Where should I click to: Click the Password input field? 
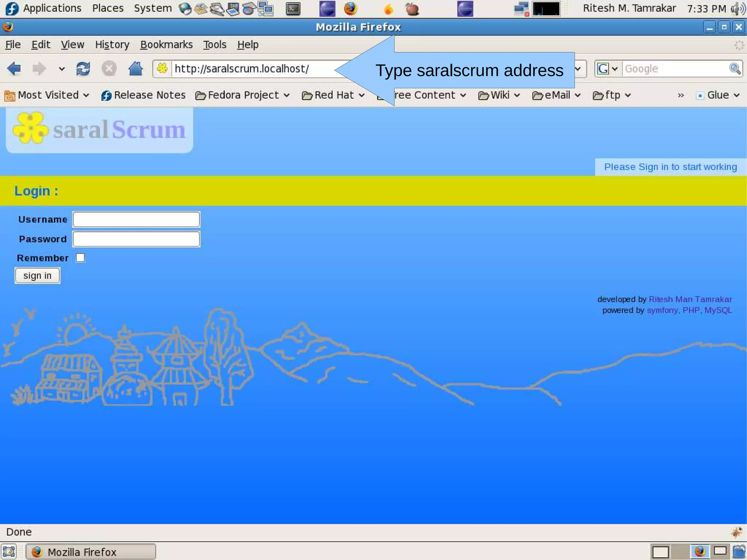tap(136, 239)
